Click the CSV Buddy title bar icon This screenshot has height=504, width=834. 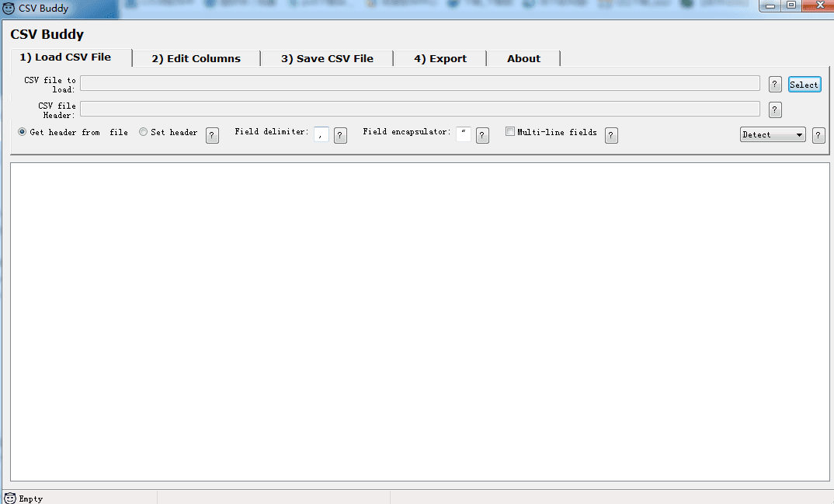tap(9, 8)
